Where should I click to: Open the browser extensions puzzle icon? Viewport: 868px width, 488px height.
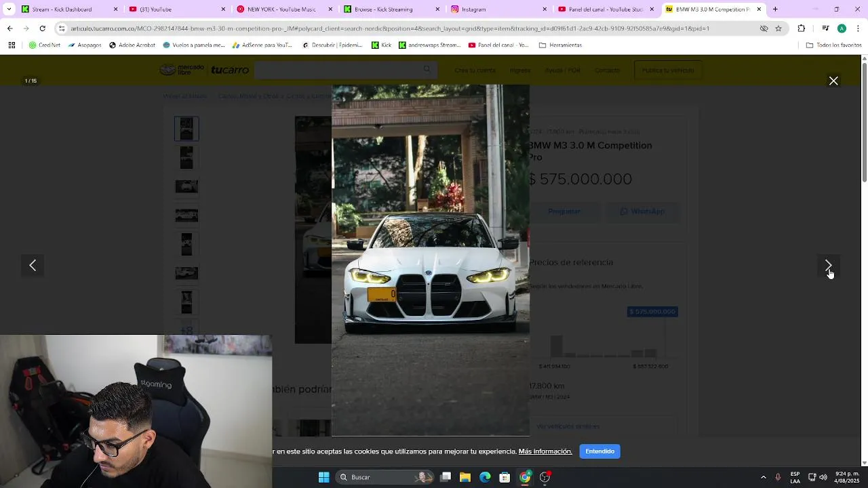pos(802,28)
